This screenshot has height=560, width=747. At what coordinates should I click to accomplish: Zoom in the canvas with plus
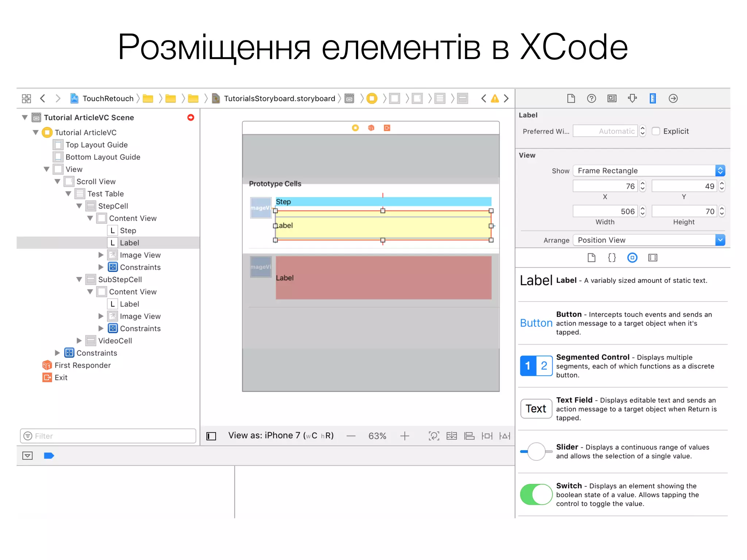pyautogui.click(x=405, y=436)
